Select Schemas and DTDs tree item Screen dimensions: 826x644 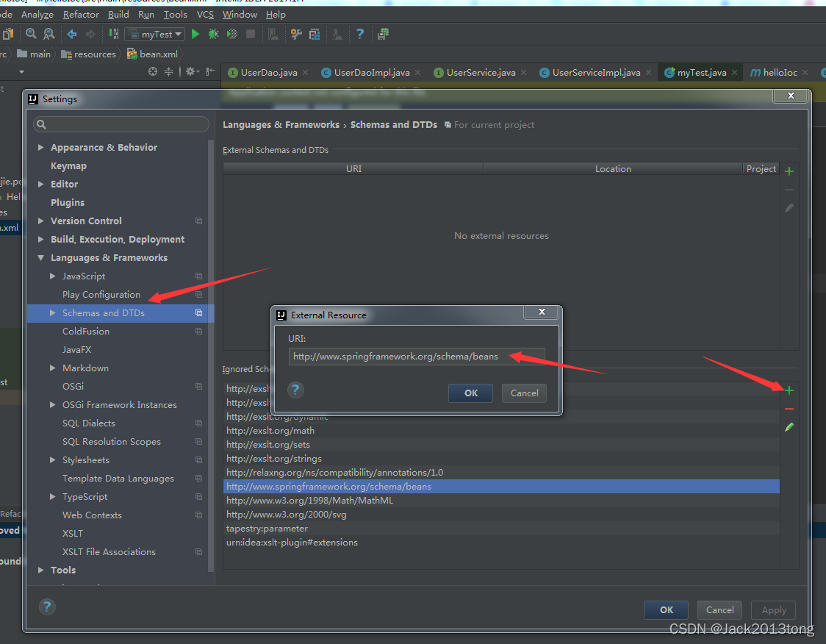[x=121, y=313]
